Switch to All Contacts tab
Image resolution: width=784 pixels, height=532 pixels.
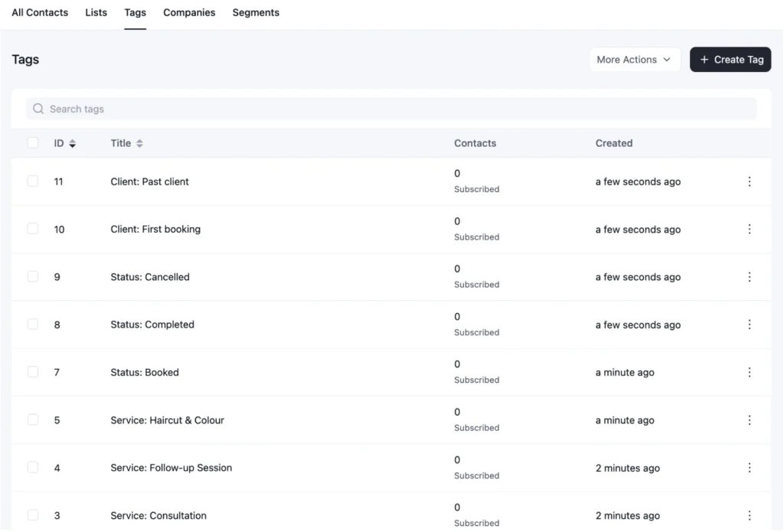pos(40,12)
